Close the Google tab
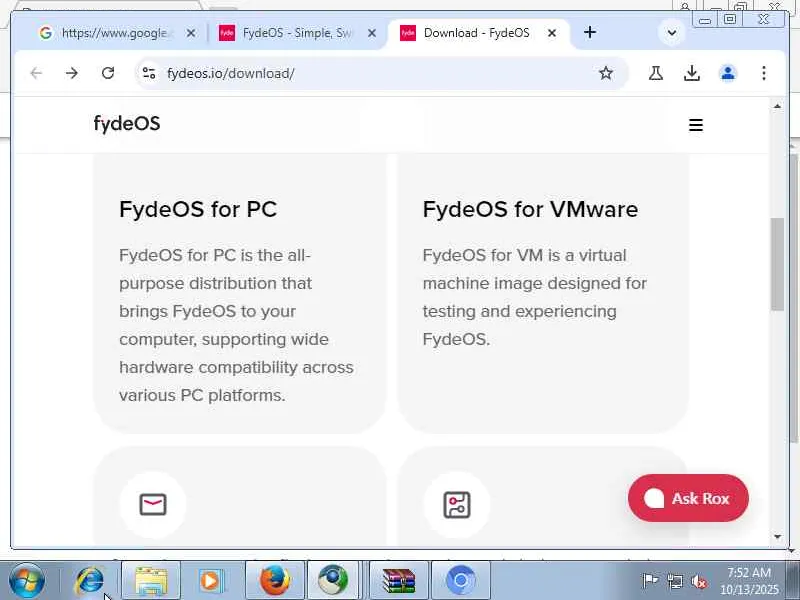Image resolution: width=800 pixels, height=600 pixels. click(191, 33)
